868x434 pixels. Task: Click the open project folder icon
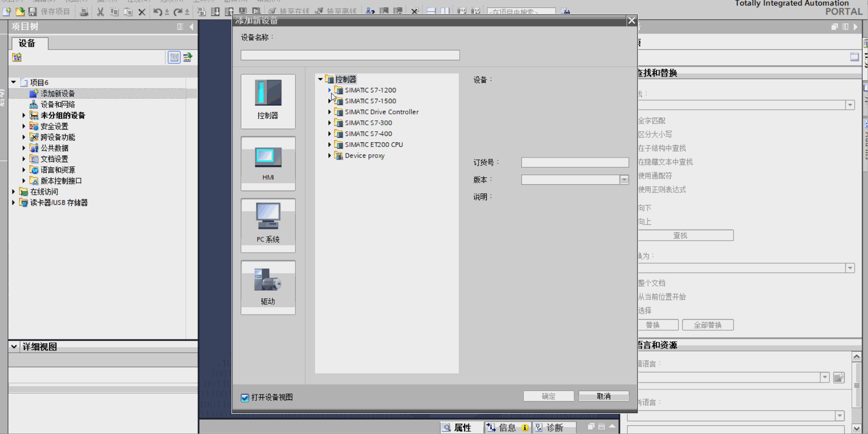point(20,11)
